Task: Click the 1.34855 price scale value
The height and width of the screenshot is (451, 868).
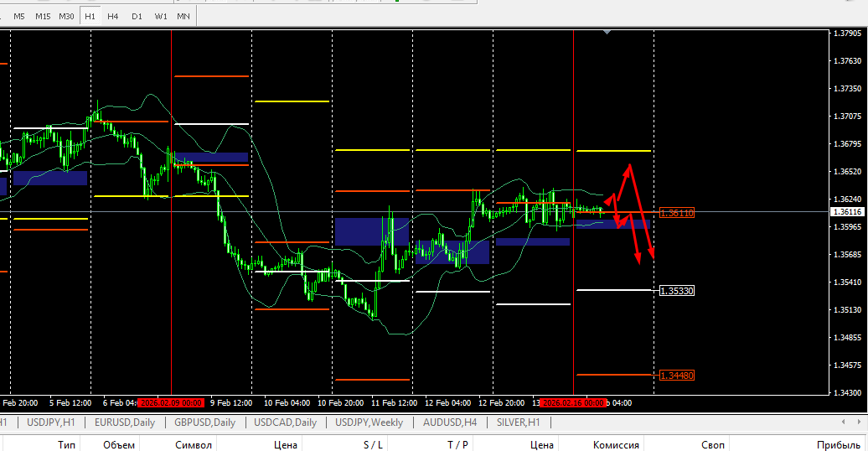Action: coord(848,338)
